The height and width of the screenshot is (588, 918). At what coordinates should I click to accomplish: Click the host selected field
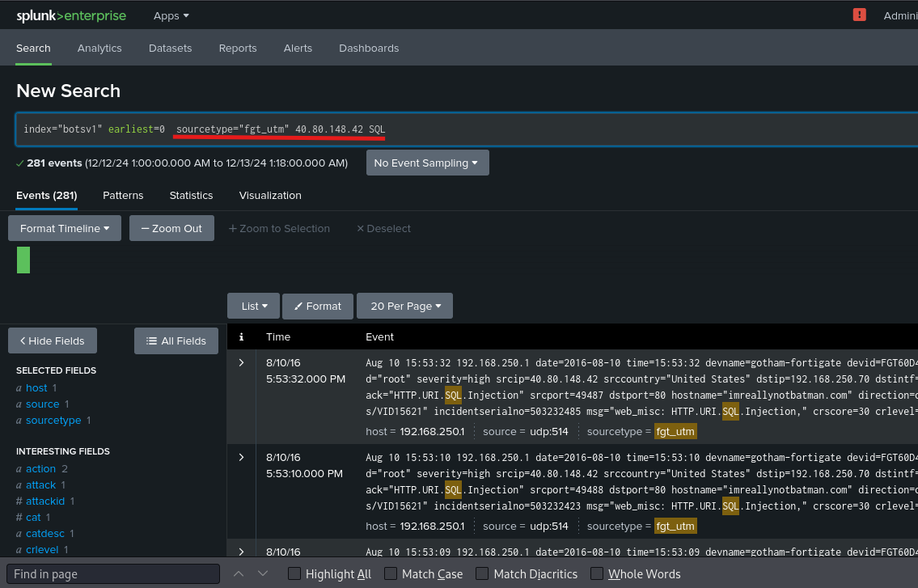click(x=36, y=387)
